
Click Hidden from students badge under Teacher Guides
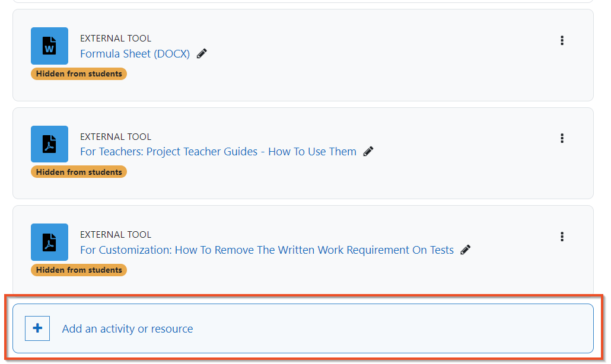(x=79, y=172)
